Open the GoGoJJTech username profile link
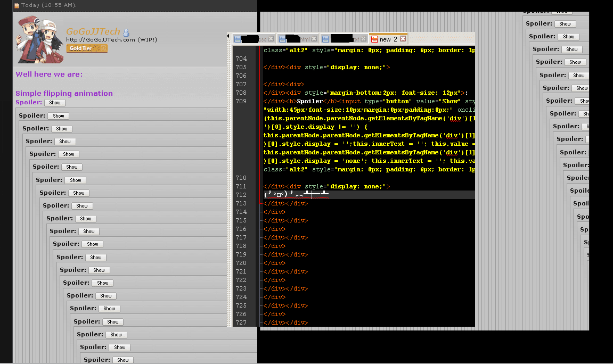Screen dimensions: 613x364 [x=93, y=31]
